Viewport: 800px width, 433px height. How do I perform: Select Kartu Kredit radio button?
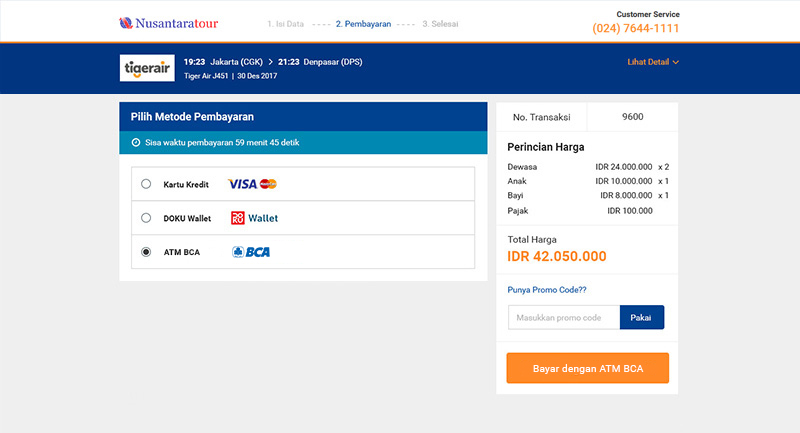click(x=146, y=184)
